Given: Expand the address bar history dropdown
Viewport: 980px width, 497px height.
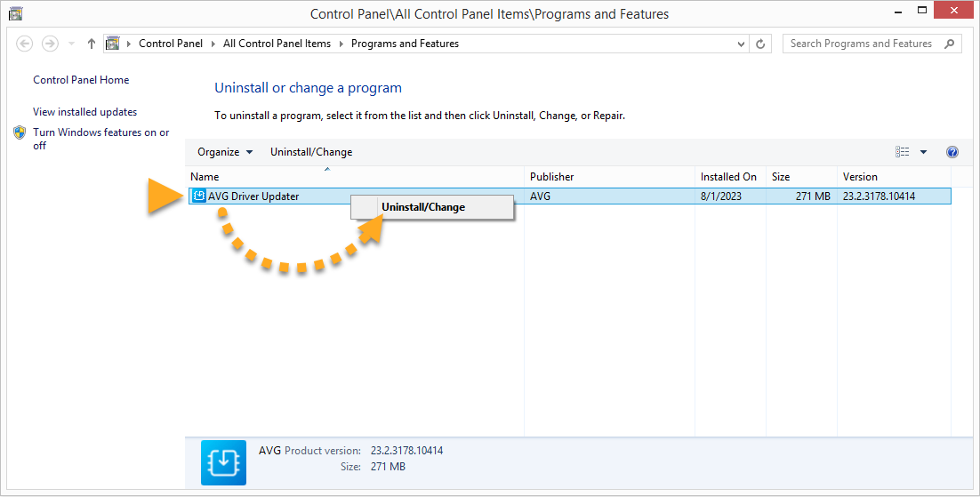Looking at the screenshot, I should point(742,44).
